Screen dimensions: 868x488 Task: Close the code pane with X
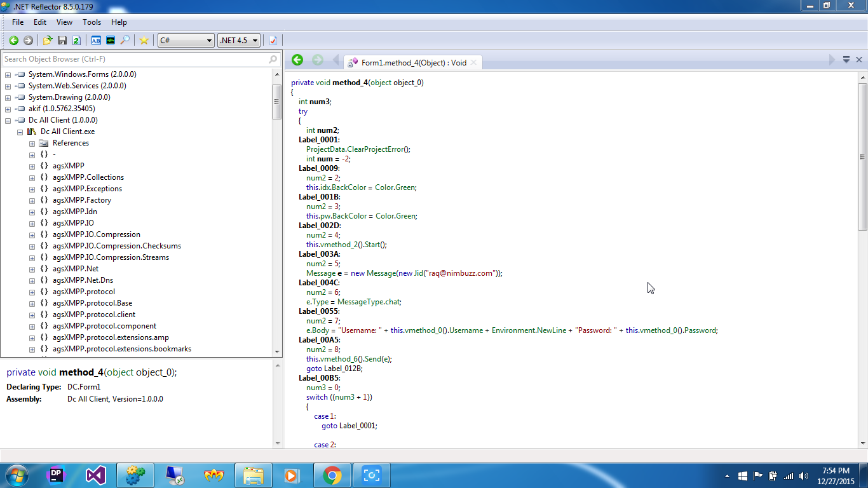click(x=859, y=60)
